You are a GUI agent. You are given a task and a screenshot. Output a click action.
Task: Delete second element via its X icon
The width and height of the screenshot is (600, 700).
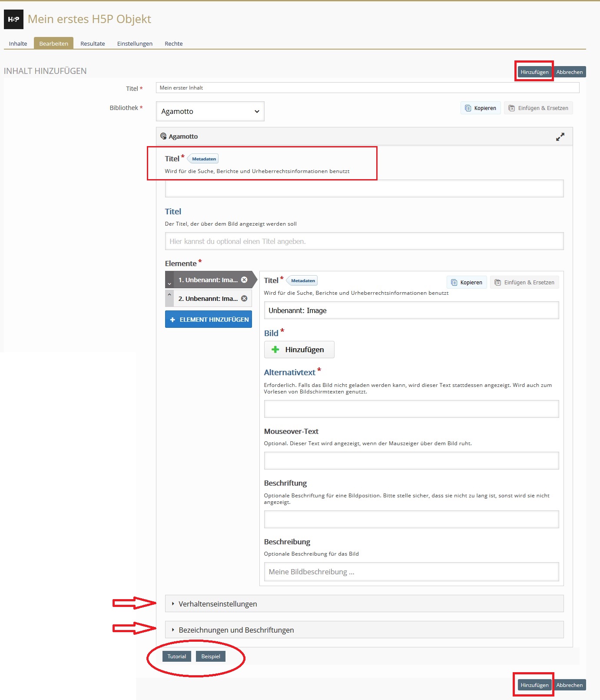[x=244, y=299]
